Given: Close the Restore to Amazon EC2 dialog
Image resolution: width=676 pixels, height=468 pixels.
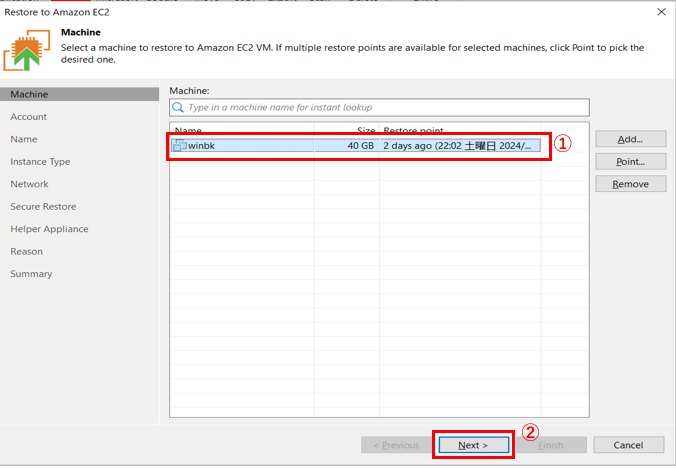Looking at the screenshot, I should tap(661, 12).
